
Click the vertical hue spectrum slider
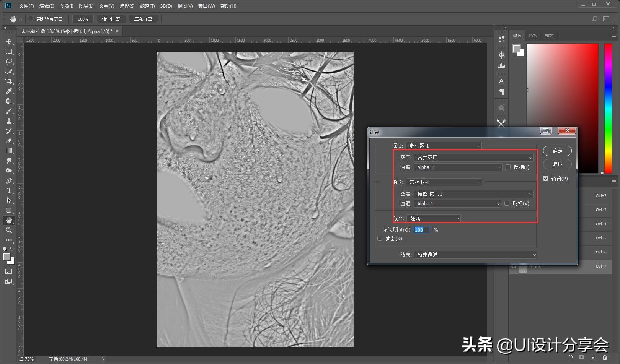click(608, 108)
